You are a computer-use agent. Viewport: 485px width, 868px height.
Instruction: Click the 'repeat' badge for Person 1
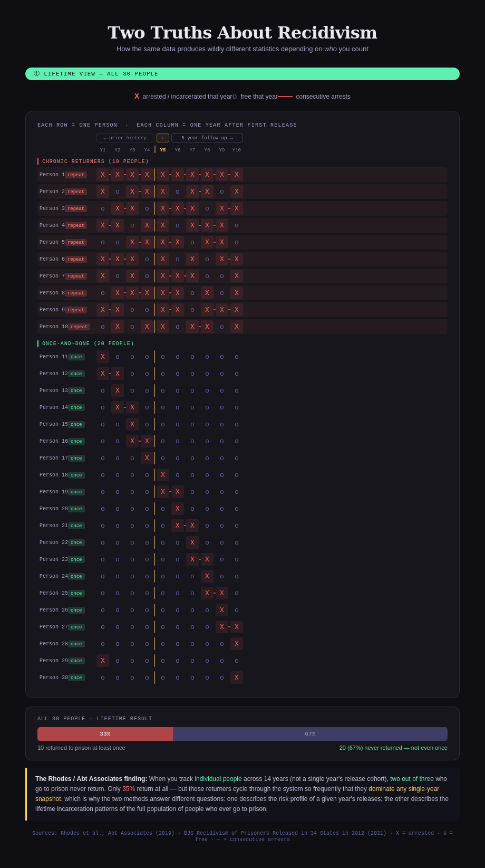[76, 175]
